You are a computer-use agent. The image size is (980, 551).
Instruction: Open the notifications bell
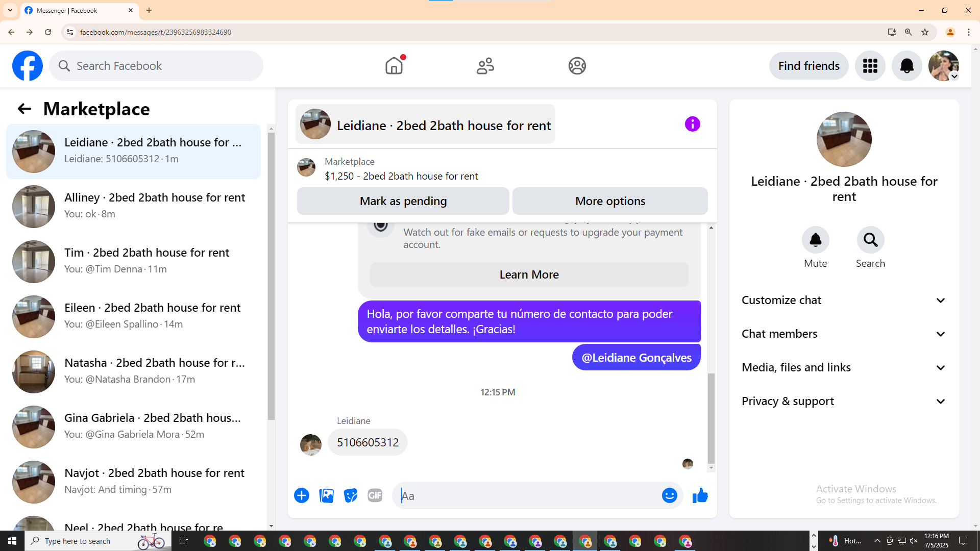[906, 66]
